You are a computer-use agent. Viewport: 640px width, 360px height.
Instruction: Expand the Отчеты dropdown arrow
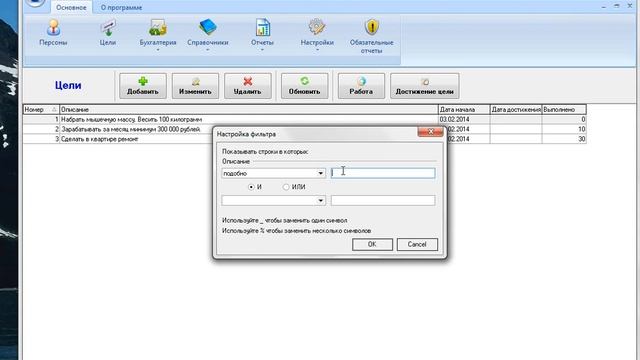pos(262,50)
